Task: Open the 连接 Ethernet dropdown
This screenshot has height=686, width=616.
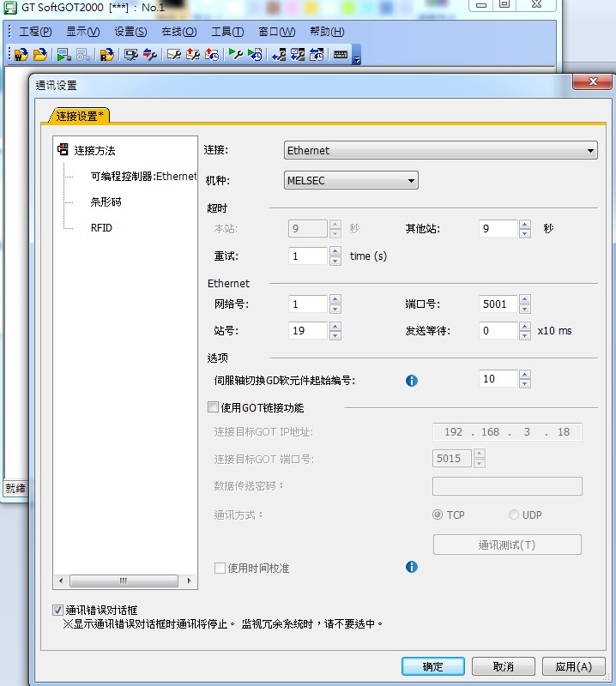Action: coord(441,151)
